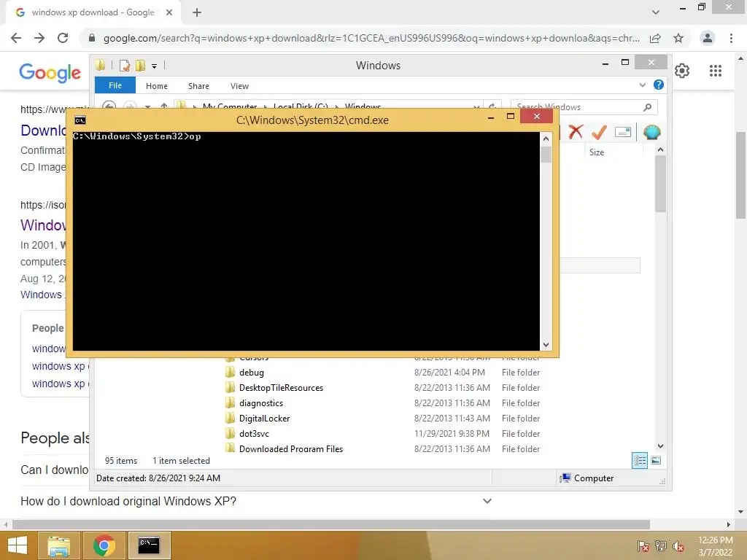Select the dot3svc folder
This screenshot has height=560, width=747.
click(254, 433)
